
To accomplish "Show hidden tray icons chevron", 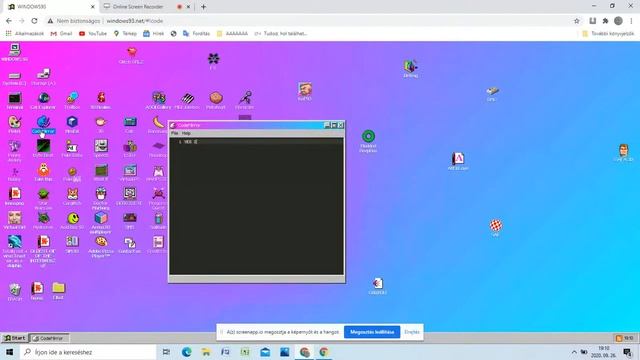I will pos(574,352).
